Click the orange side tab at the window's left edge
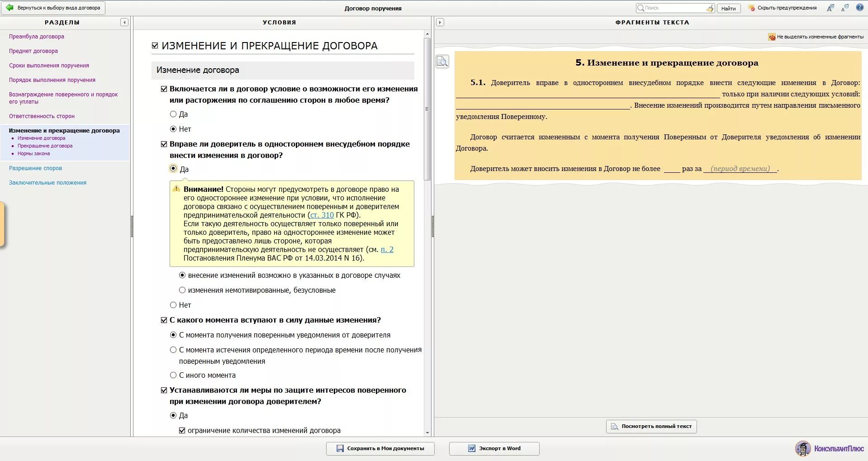This screenshot has height=461, width=868. [2, 224]
